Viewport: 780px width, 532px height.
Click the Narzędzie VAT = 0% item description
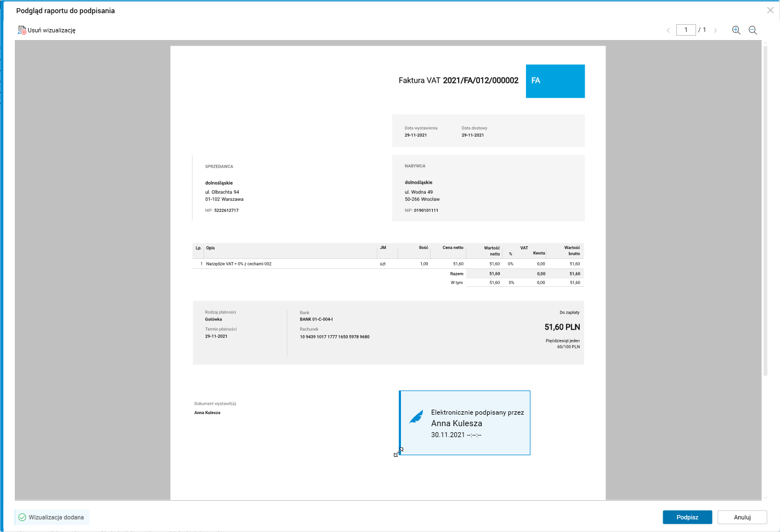239,264
